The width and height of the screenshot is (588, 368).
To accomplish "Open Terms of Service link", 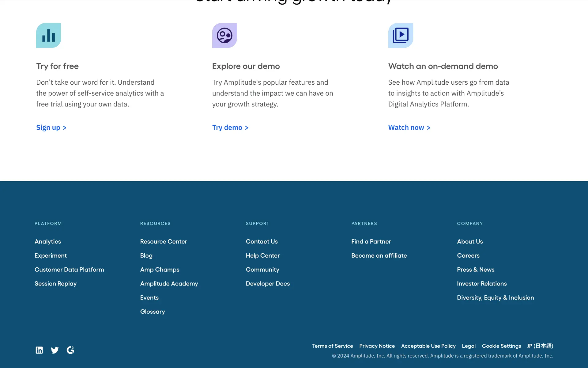I will click(332, 346).
